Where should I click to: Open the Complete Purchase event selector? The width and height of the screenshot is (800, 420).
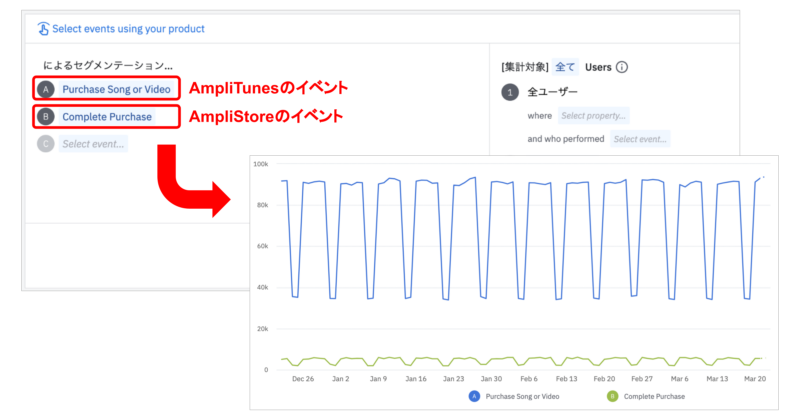107,117
